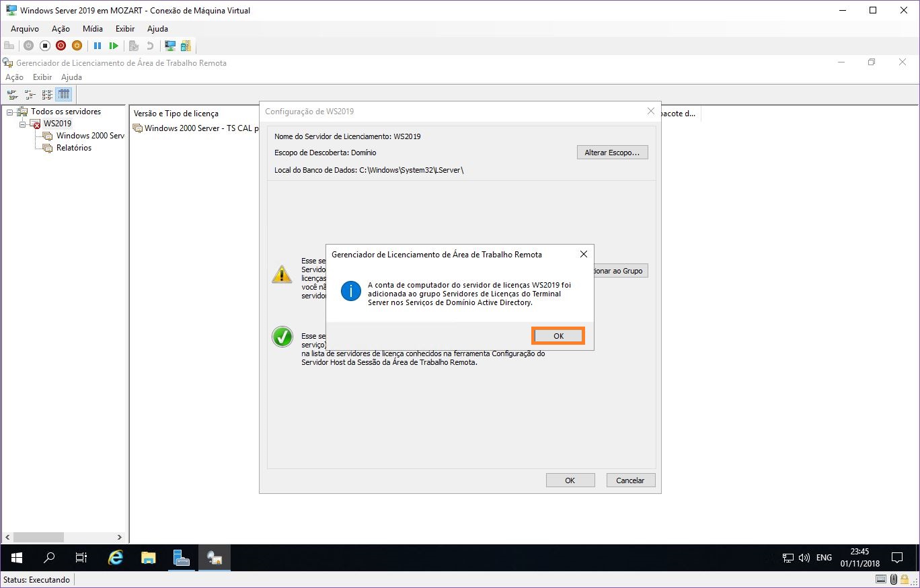Image resolution: width=920 pixels, height=588 pixels.
Task: Confirm the information message with OK
Action: click(x=558, y=336)
